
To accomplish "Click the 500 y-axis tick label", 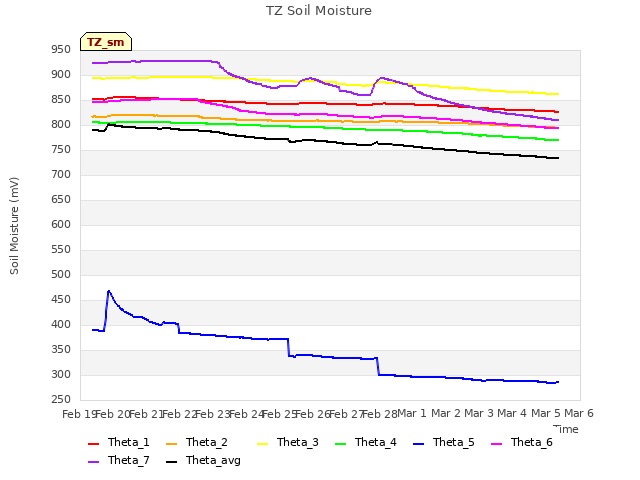I will (x=61, y=275).
